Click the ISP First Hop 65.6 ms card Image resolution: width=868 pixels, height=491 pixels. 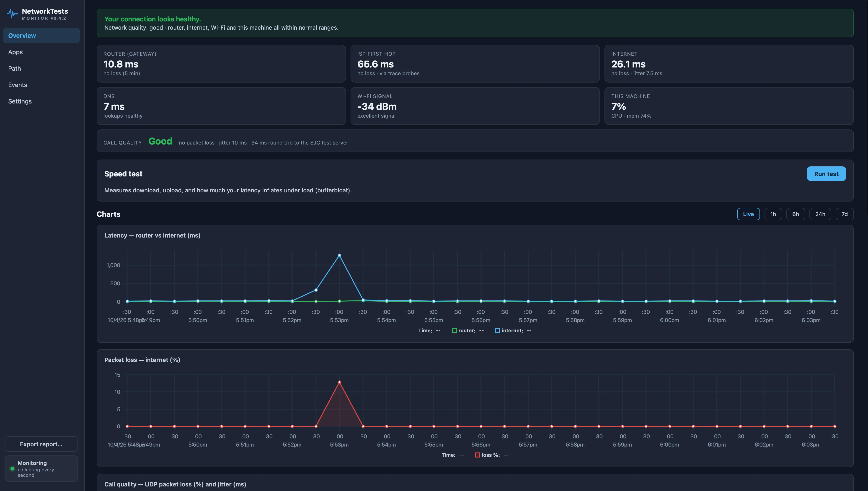[475, 64]
